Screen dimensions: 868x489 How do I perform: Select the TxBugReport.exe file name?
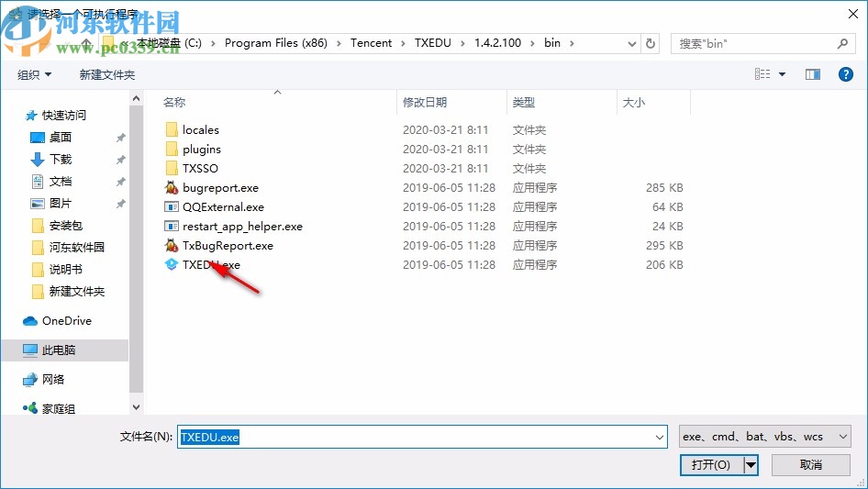point(228,245)
